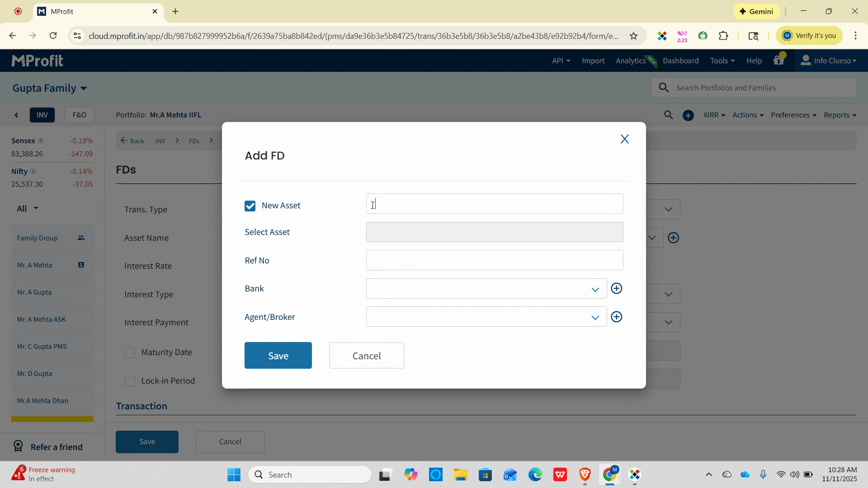Screen dimensions: 868x488
Task: Bookmark this page with star icon
Action: coord(633,36)
